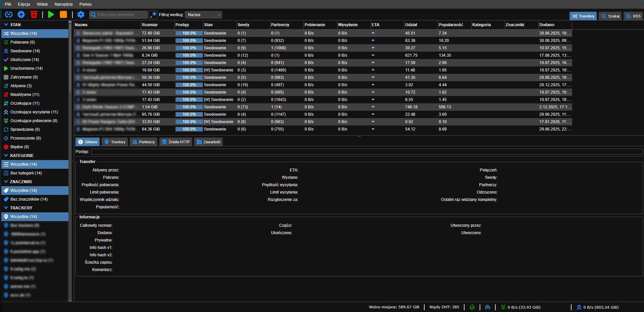Select the Seedowane (14) status filter
Screen dimensions: 644x312
click(25, 51)
